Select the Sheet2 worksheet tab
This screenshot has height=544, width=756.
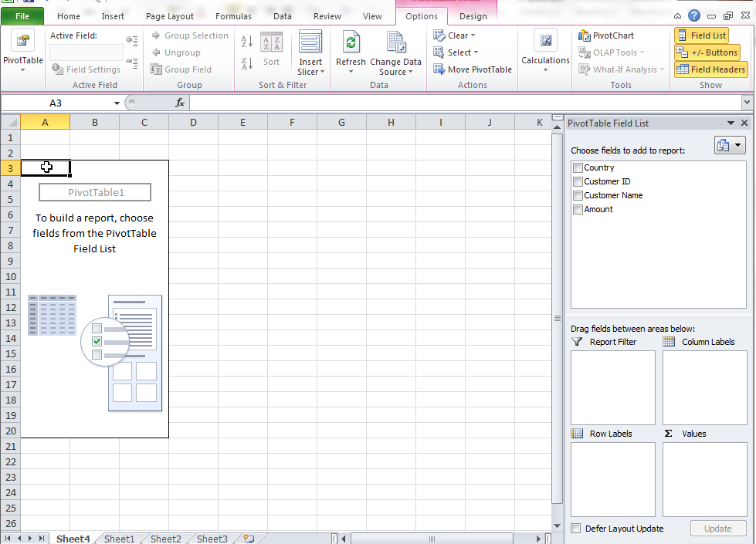pos(165,539)
